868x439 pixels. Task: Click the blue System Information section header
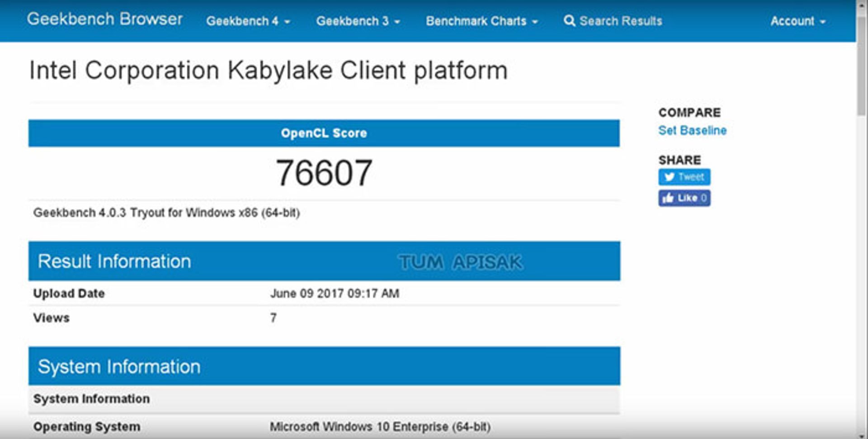pos(119,367)
